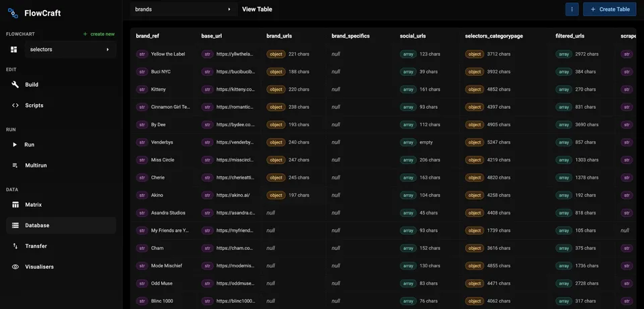
Task: Select the Mode Mischief brand cell
Action: (162, 266)
